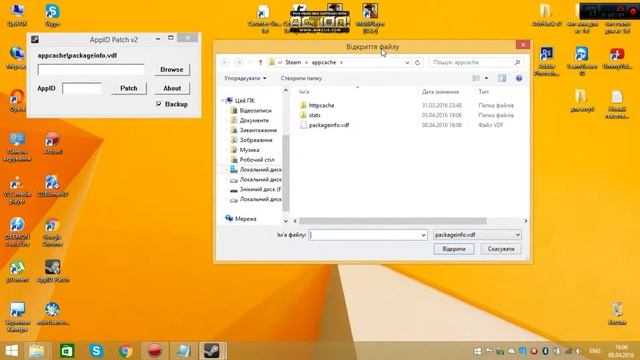Change the view mode icon
Viewport: 640px width, 360px height.
pos(476,78)
